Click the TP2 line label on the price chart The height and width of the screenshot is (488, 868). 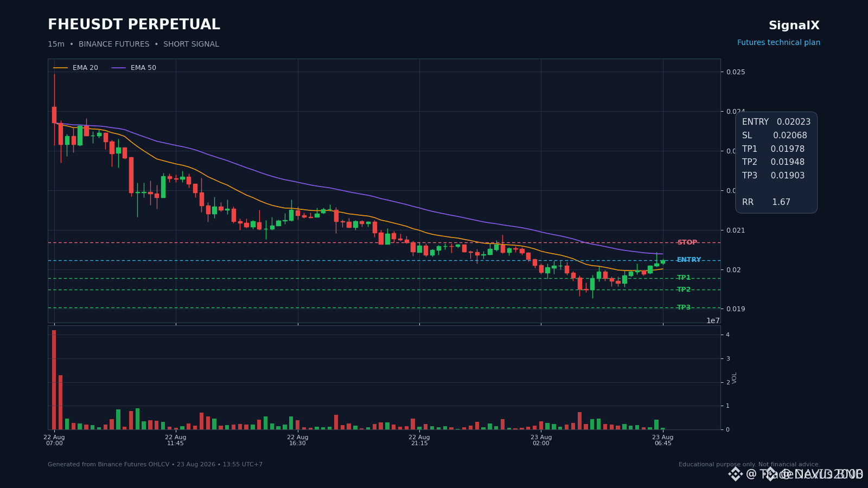(684, 290)
